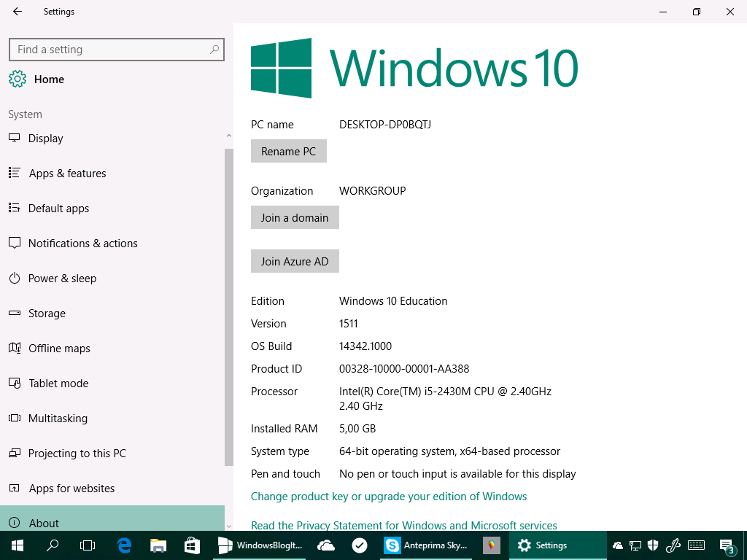This screenshot has width=747, height=560.
Task: Open the Windows Start menu
Action: click(18, 545)
